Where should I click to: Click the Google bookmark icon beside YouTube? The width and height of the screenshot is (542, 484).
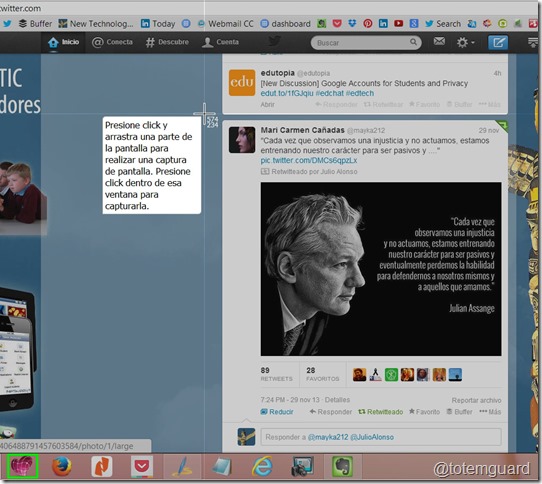(414, 24)
